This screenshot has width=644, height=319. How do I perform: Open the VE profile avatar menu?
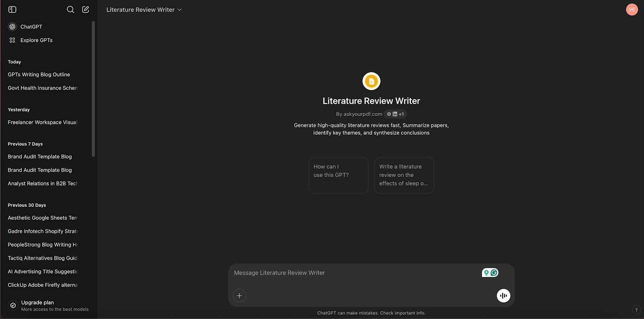coord(632,9)
